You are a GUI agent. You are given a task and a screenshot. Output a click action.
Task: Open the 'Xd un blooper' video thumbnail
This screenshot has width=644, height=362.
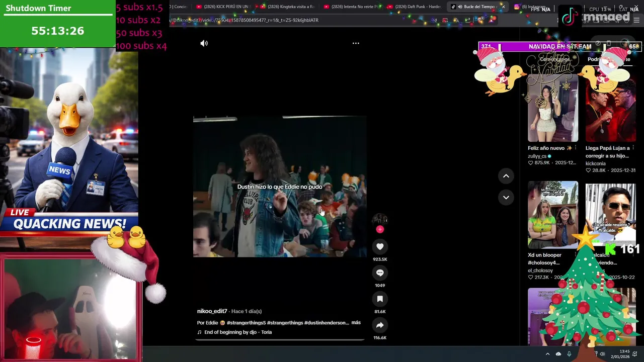(x=553, y=215)
